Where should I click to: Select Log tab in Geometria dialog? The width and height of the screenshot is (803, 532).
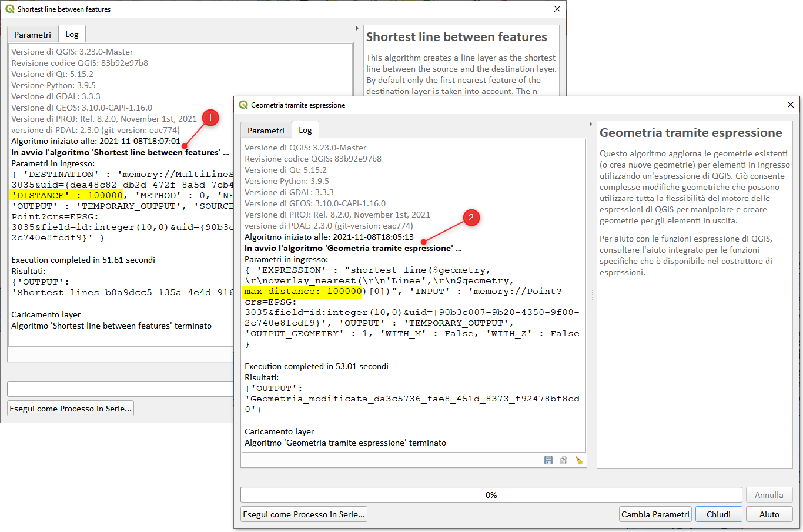tap(305, 130)
